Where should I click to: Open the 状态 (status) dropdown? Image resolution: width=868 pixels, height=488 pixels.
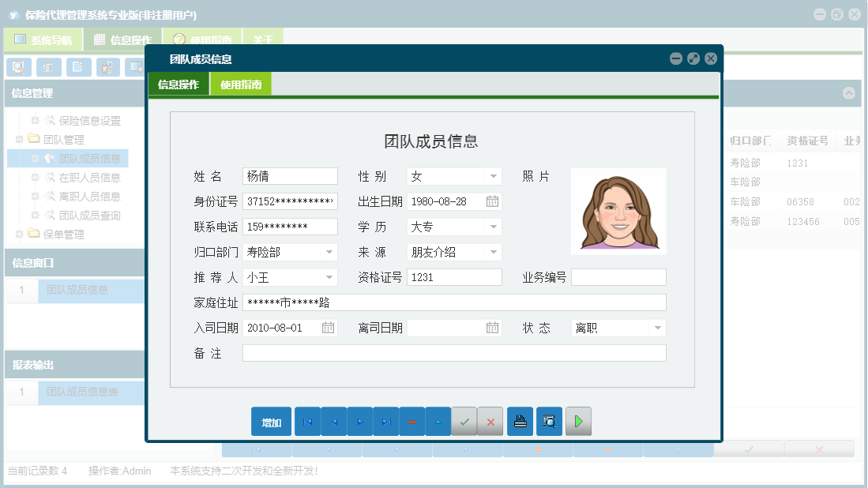(657, 328)
